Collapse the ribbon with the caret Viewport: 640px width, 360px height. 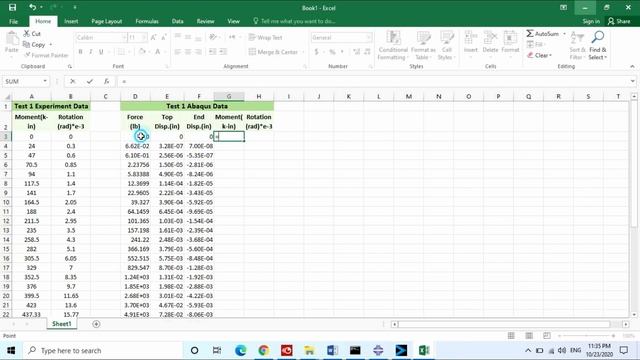pos(632,66)
